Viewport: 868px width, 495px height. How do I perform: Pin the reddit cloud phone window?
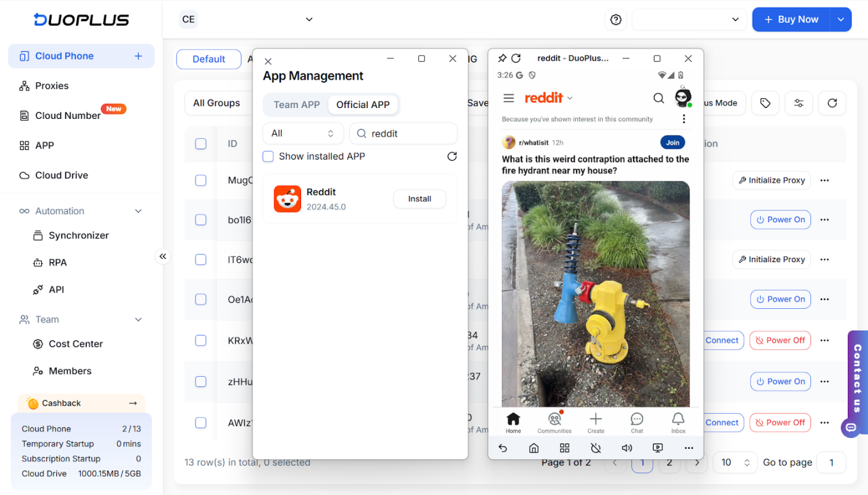pyautogui.click(x=502, y=58)
